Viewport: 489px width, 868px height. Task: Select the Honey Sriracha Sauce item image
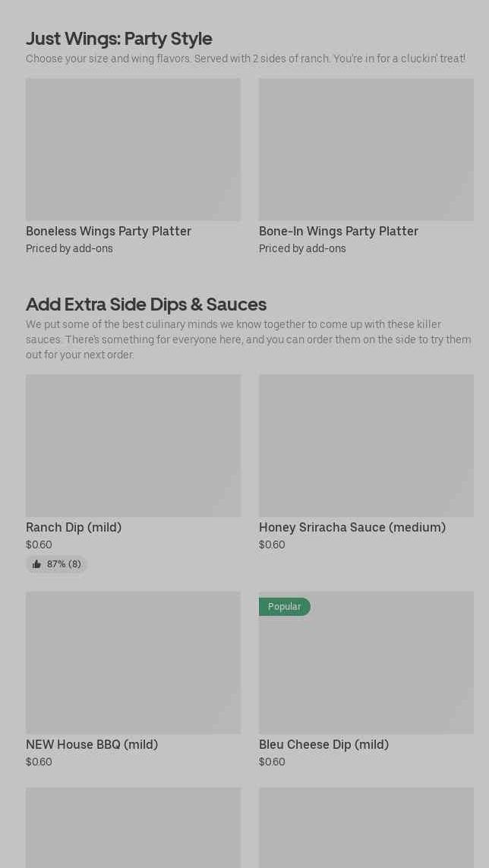click(x=366, y=446)
